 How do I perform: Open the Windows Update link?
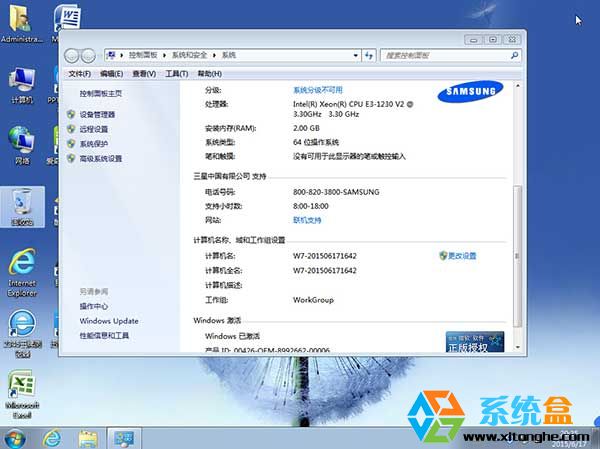pos(109,321)
